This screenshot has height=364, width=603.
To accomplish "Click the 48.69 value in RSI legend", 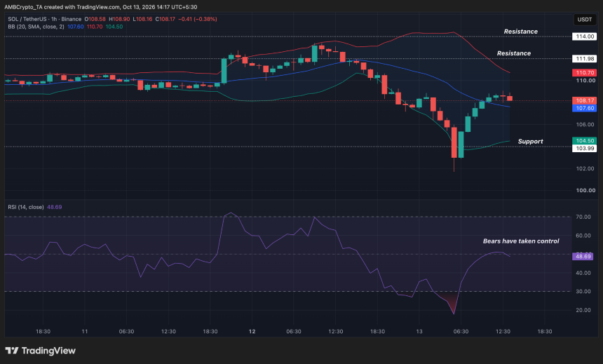I will pos(54,207).
